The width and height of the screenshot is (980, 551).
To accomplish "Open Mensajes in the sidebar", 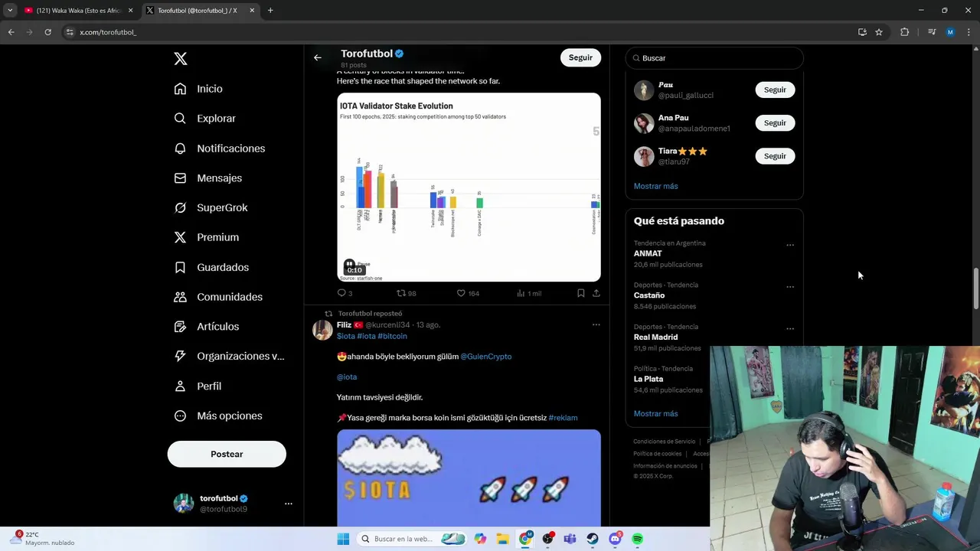I will [207, 178].
